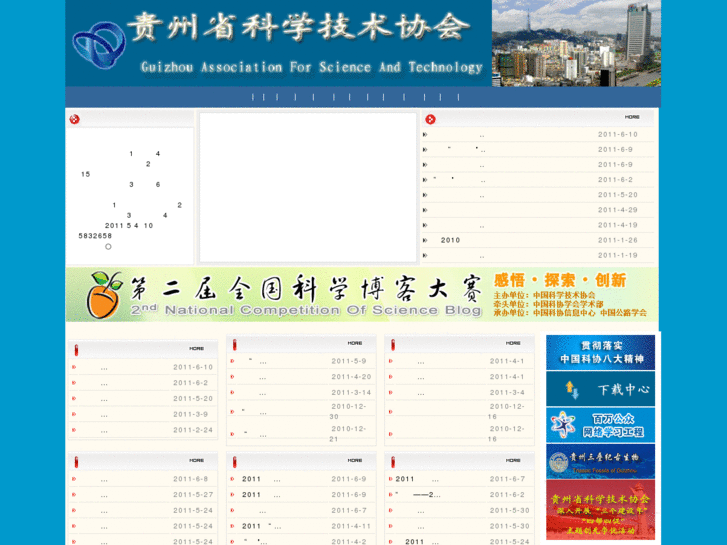Click the red header icon of the panel starting 2011-6-7

[x=393, y=462]
